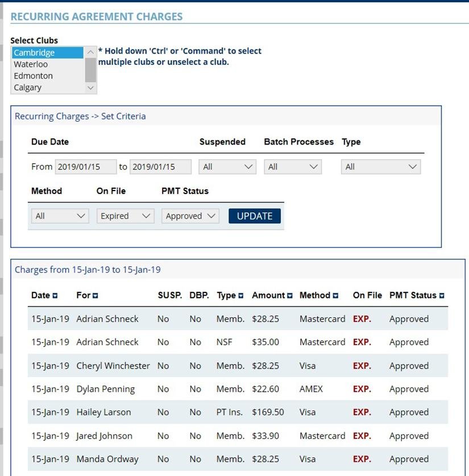Select Waterloo in the clubs list
This screenshot has width=469, height=476.
[x=31, y=64]
